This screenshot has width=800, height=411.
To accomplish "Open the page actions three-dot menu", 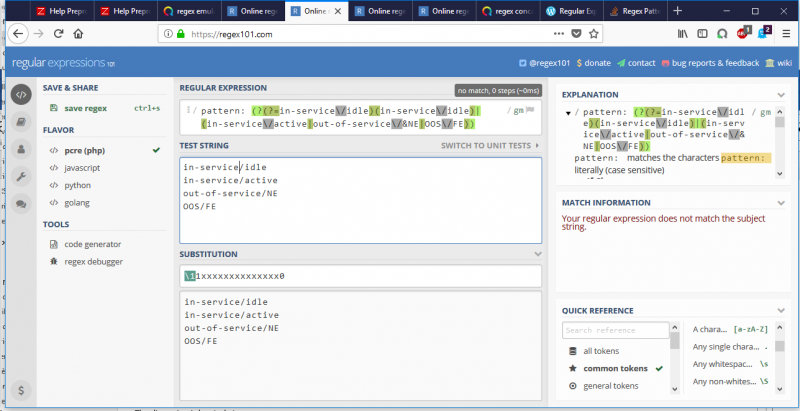I will (559, 34).
